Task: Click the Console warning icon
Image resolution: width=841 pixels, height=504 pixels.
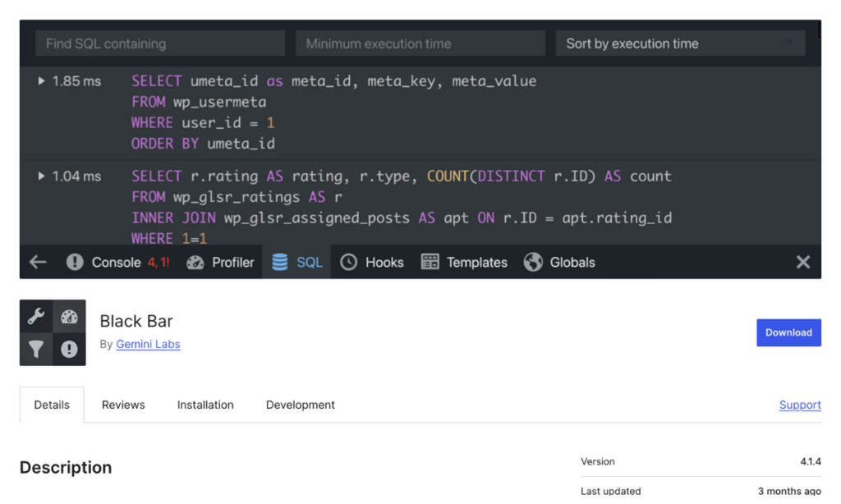Action: (x=75, y=262)
